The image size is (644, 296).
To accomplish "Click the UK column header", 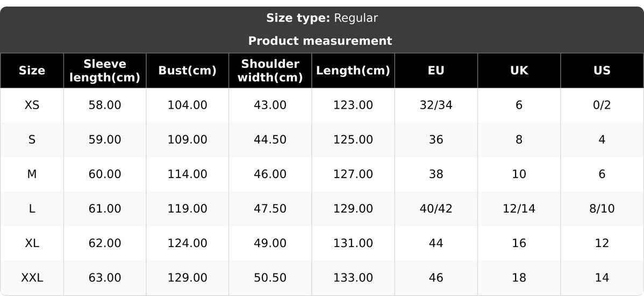I will pyautogui.click(x=519, y=71).
